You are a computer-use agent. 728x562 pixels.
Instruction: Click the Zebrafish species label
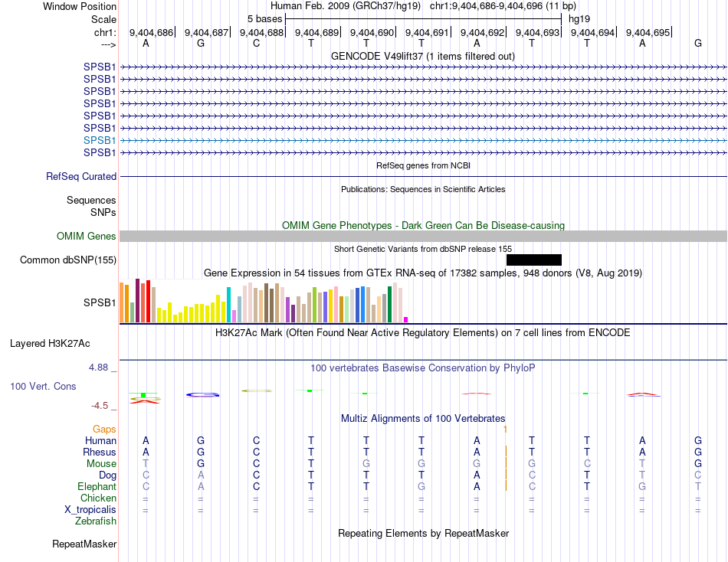[96, 521]
